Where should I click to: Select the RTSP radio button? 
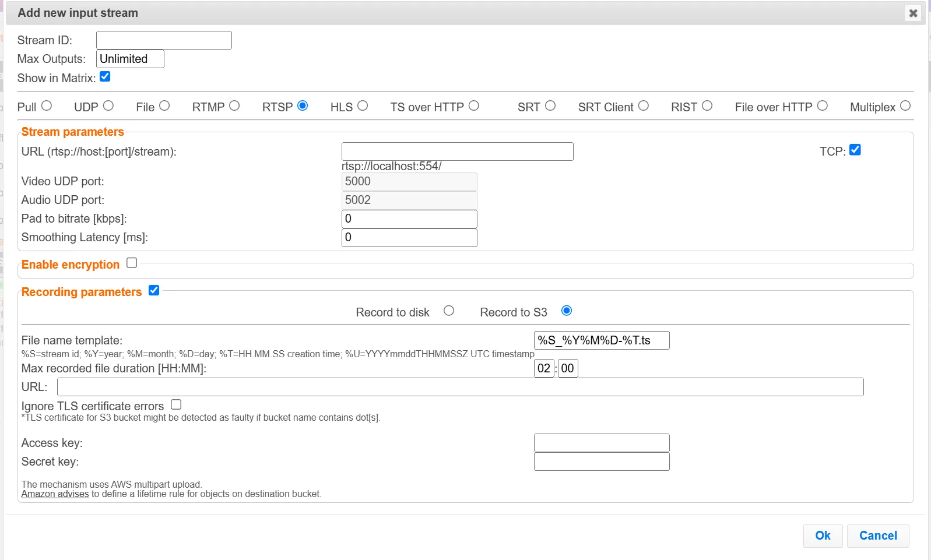(x=303, y=105)
